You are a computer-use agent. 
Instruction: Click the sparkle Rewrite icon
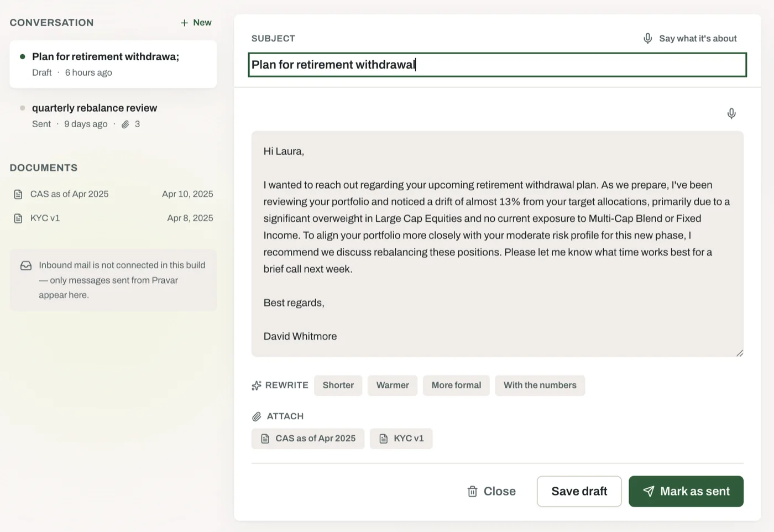(257, 385)
